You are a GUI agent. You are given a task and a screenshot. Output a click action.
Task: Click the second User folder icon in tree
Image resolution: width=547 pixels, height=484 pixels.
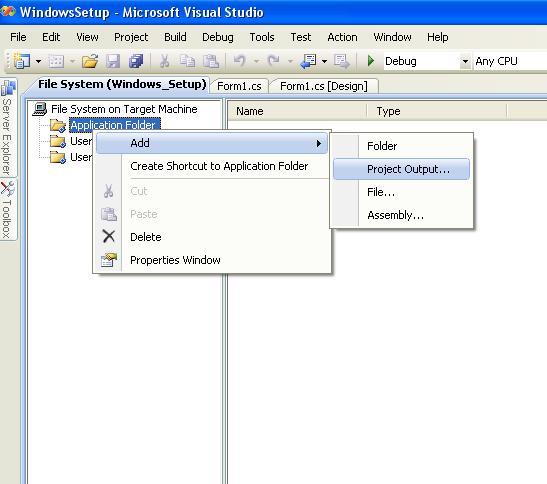[58, 141]
